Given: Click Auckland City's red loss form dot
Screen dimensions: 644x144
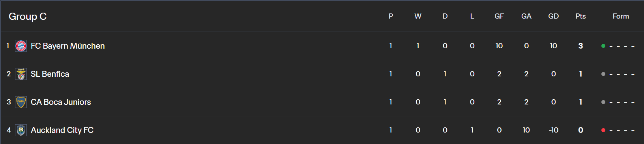Looking at the screenshot, I should (603, 130).
